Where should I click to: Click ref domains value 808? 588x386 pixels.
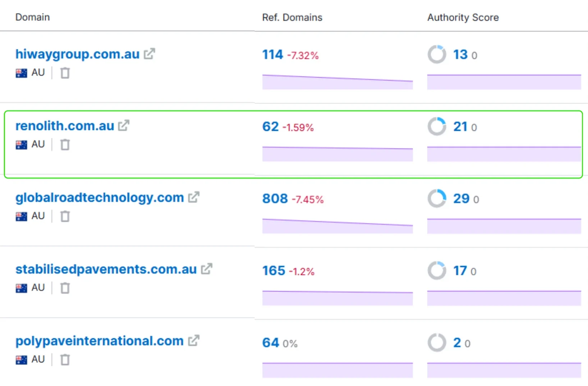click(x=275, y=199)
